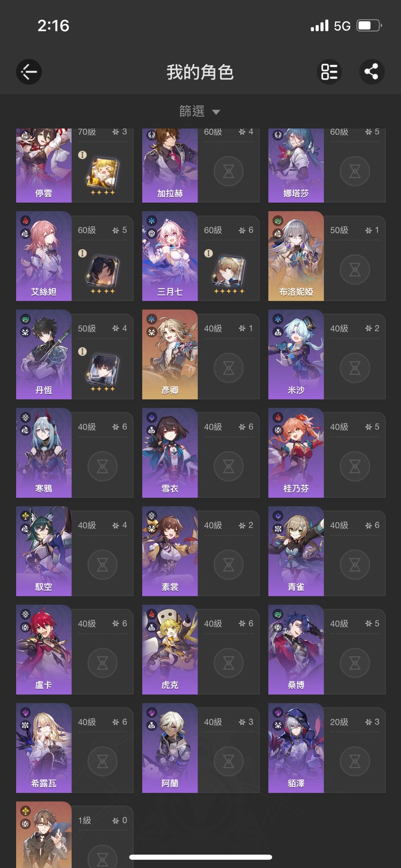This screenshot has height=868, width=401.
Task: Expand the 篩選 filter dropdown
Action: tap(200, 111)
